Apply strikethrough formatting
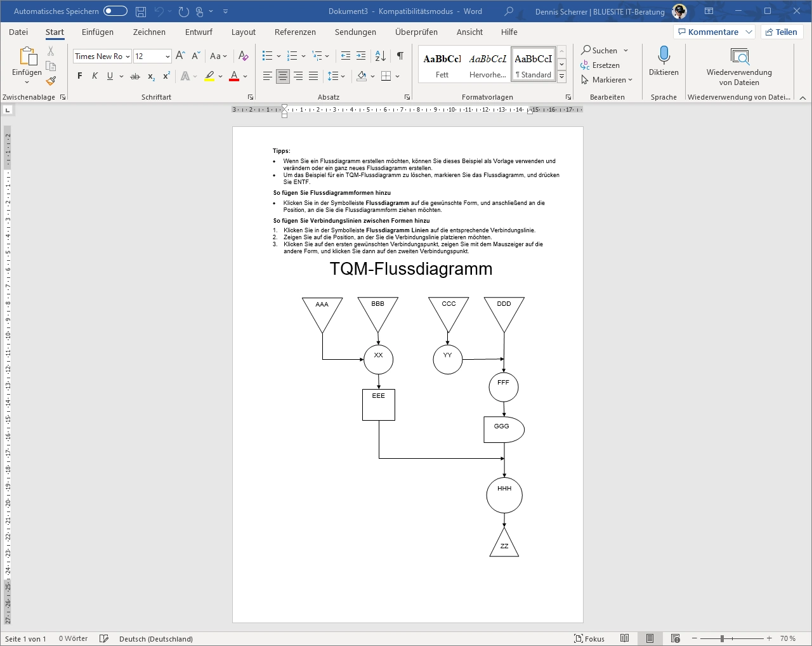The image size is (812, 646). pos(135,76)
